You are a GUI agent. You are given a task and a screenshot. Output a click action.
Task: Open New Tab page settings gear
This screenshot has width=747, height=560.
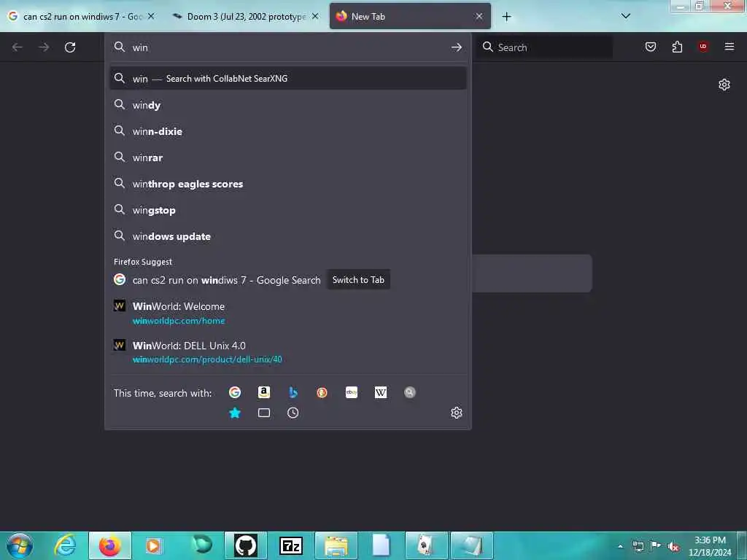tap(724, 85)
